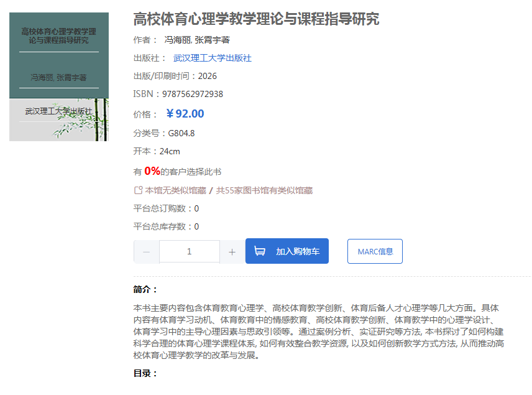The image size is (532, 395).
Task: Click the 简介 section heading
Action: pos(145,289)
